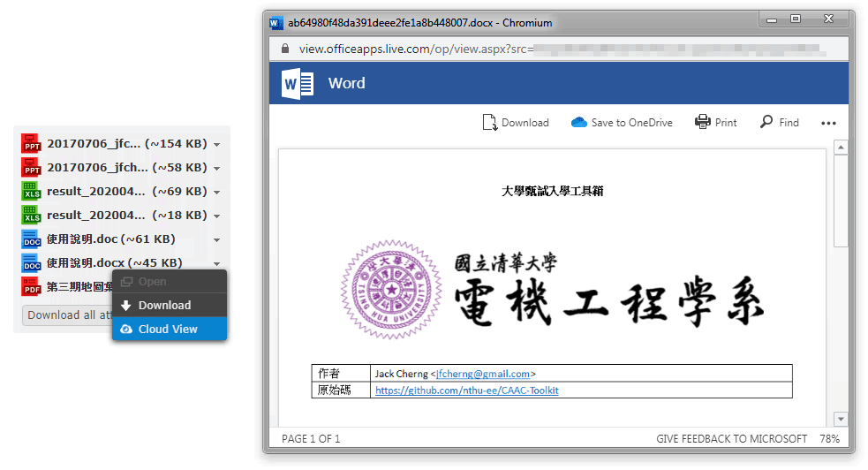
Task: Click the 原始碼 table cell
Action: 341,390
